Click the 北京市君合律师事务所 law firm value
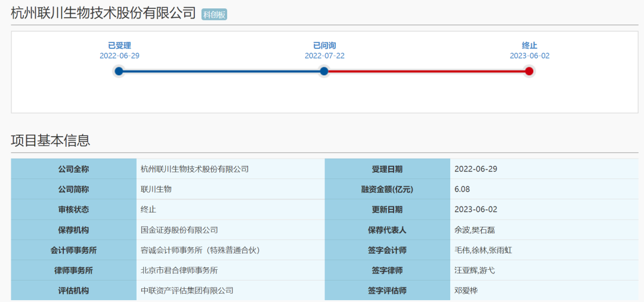 coord(179,270)
